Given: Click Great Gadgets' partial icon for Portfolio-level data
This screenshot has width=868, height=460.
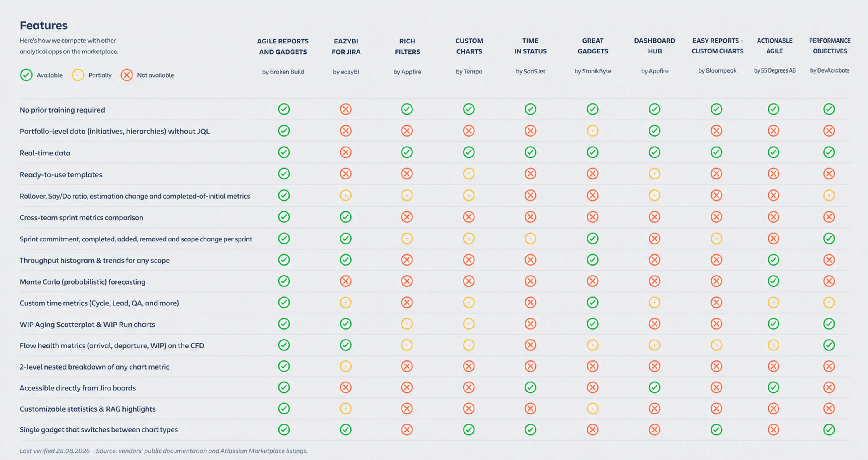Looking at the screenshot, I should click(593, 131).
